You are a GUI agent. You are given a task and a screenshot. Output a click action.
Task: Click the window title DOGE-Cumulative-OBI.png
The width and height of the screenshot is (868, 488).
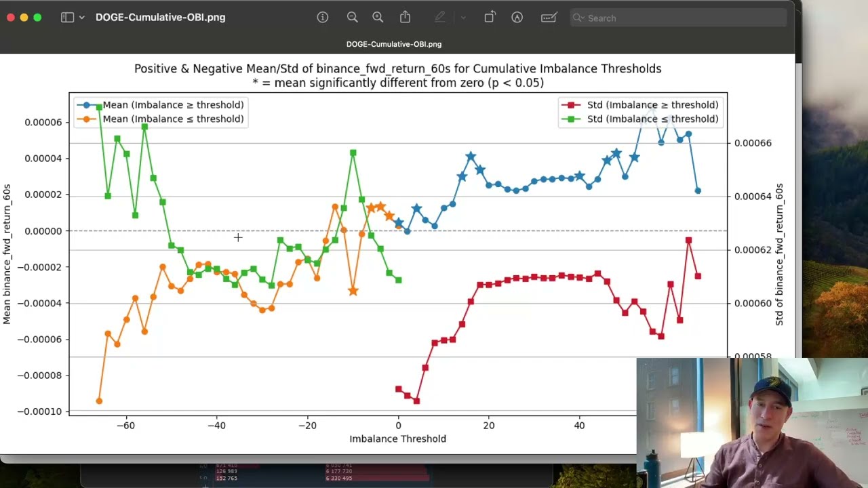(161, 18)
